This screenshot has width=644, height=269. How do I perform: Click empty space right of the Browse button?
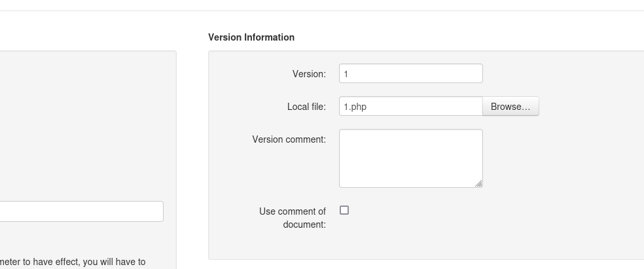(589, 106)
